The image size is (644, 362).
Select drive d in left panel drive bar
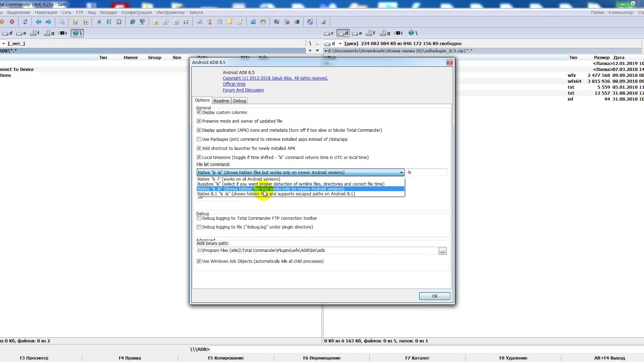[x=8, y=33]
